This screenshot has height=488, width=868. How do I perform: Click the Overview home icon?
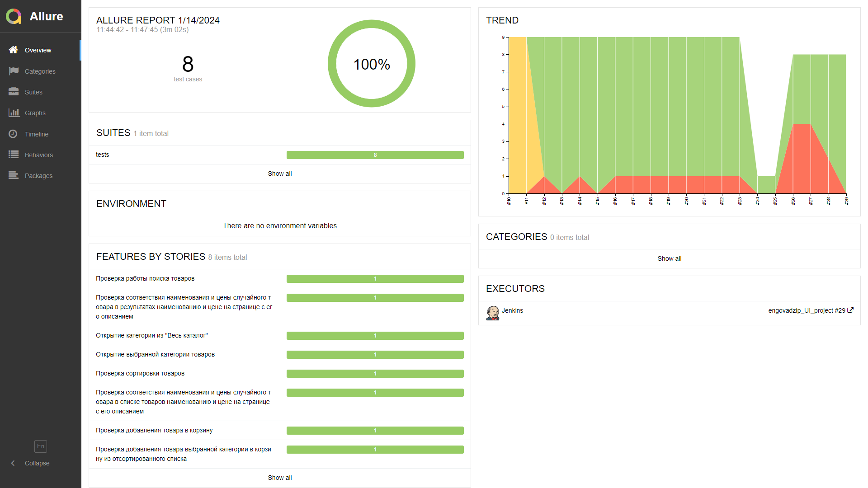(x=13, y=50)
